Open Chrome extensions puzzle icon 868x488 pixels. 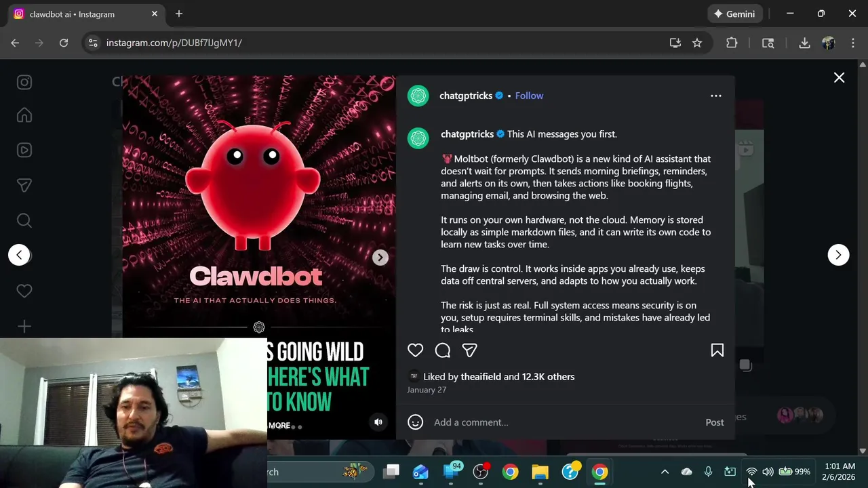[732, 43]
